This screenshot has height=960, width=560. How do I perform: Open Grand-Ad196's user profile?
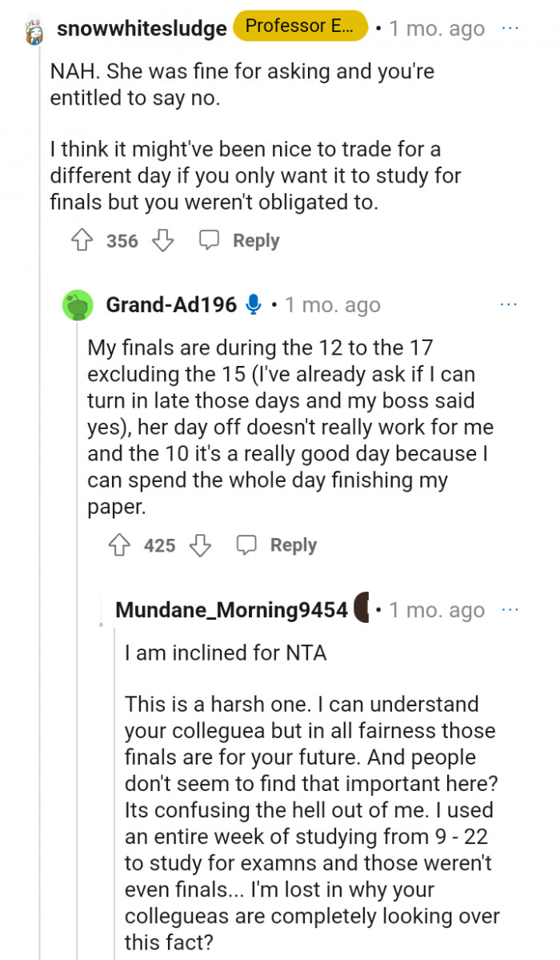pos(171,305)
